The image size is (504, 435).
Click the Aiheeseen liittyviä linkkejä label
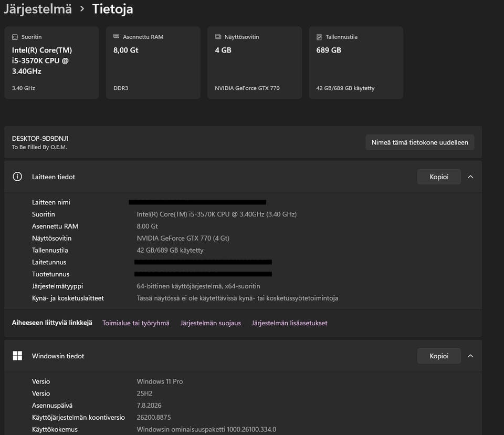coord(52,323)
